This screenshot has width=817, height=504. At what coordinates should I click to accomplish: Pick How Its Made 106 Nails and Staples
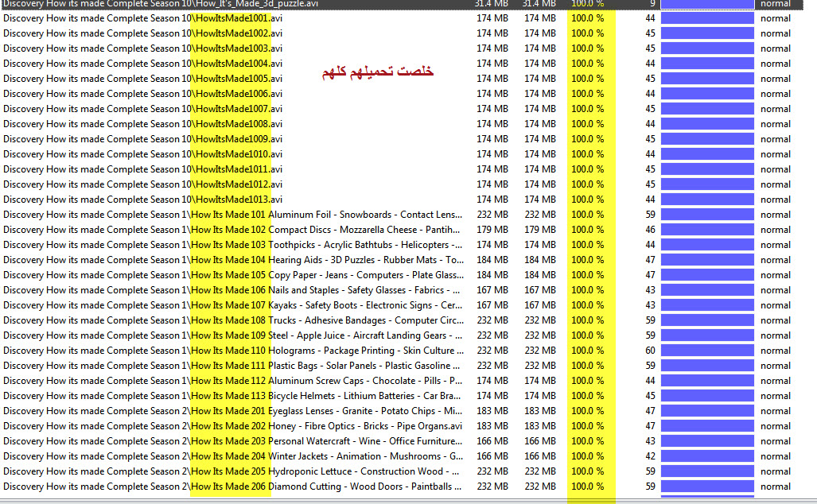(231, 290)
